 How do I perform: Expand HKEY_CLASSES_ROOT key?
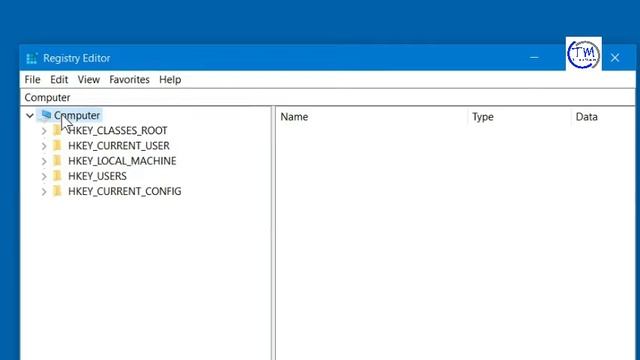(44, 131)
